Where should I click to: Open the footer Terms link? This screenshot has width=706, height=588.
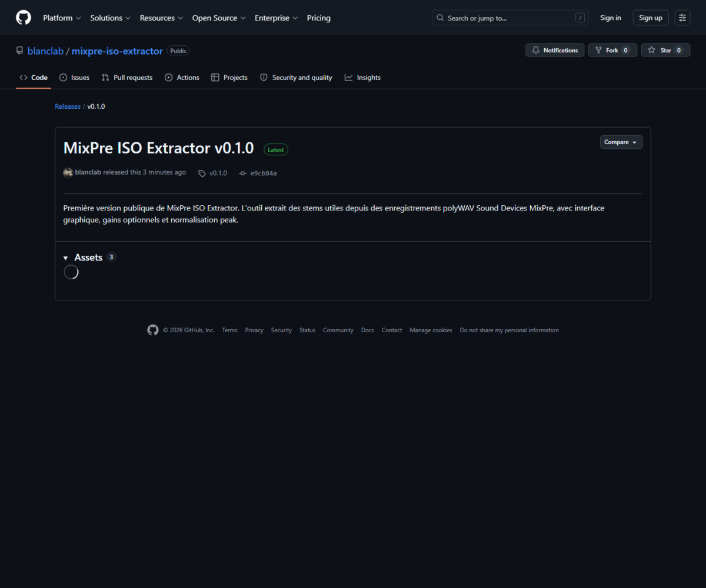[x=229, y=330]
